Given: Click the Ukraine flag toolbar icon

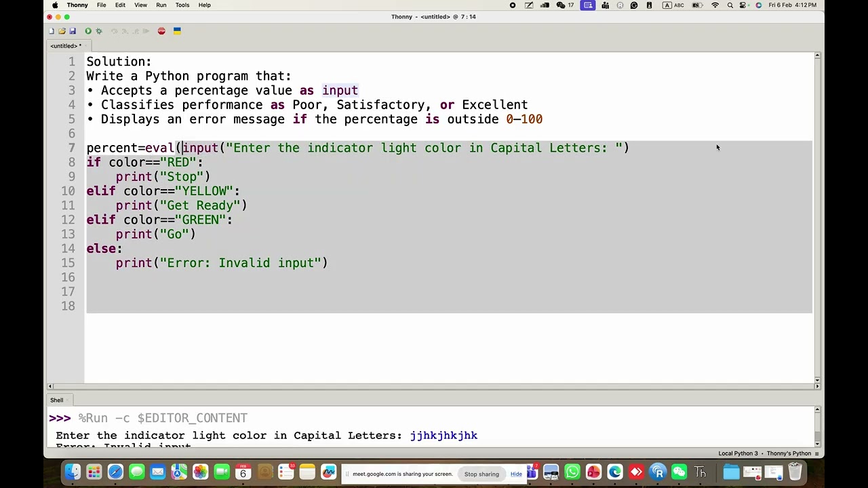Looking at the screenshot, I should (x=177, y=31).
